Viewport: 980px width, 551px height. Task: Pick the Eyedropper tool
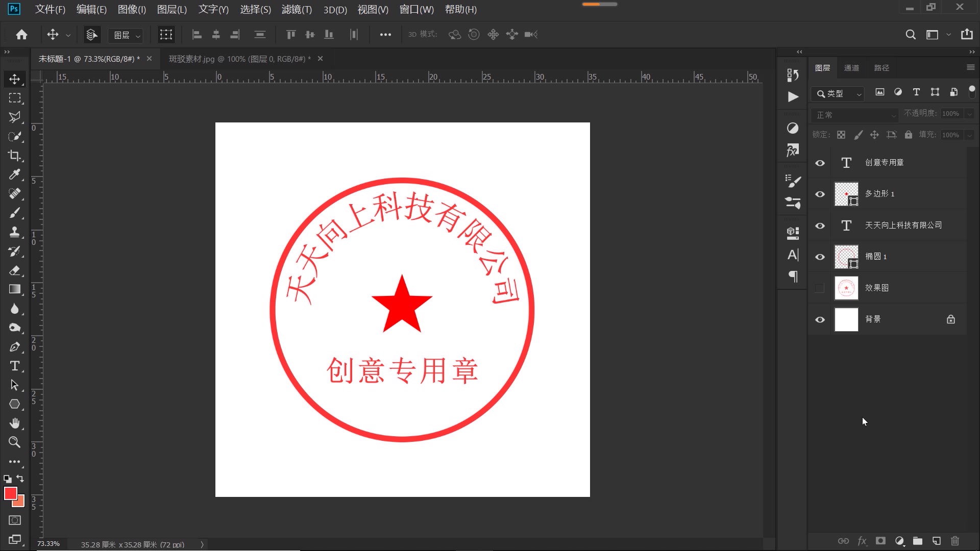(15, 175)
